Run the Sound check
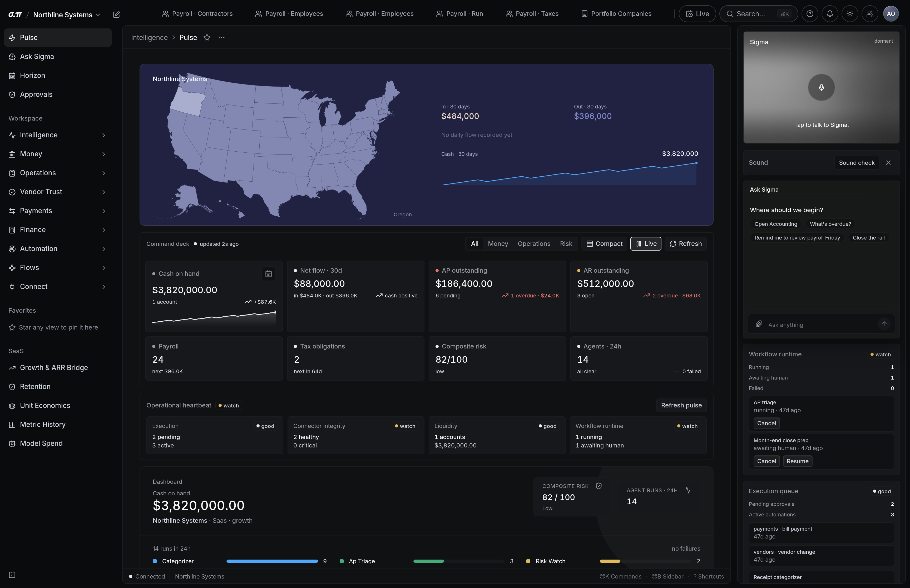The height and width of the screenshot is (588, 910). pyautogui.click(x=857, y=163)
